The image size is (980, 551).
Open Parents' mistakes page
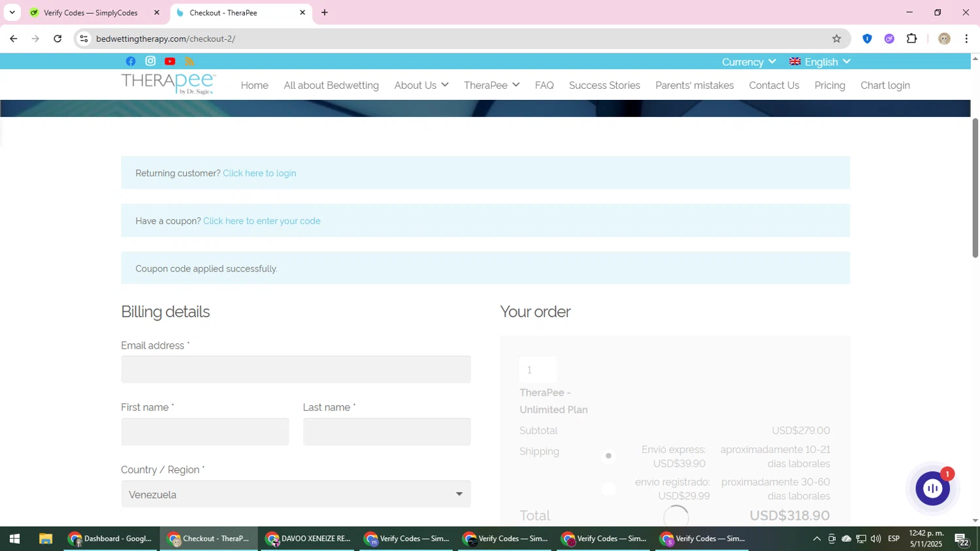pos(694,86)
